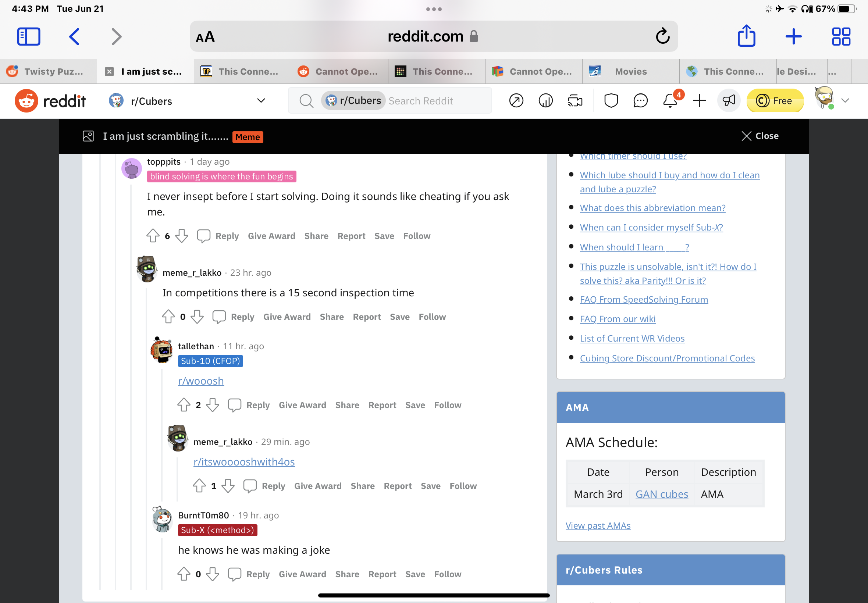This screenshot has width=868, height=603.
Task: Upvote BurntT0m80's joke comment
Action: click(184, 574)
